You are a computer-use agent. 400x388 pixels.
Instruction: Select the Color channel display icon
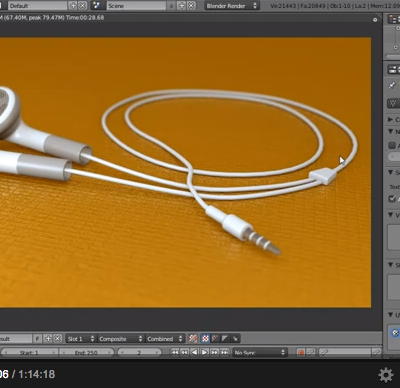(205, 339)
